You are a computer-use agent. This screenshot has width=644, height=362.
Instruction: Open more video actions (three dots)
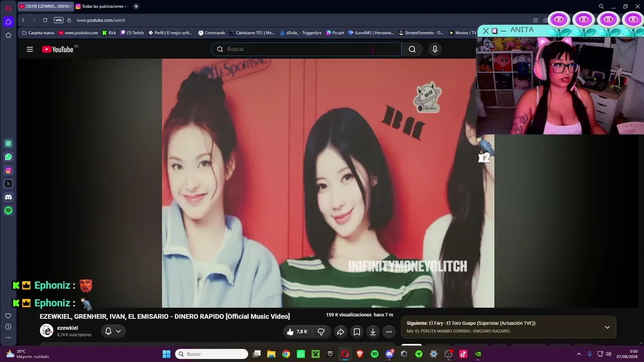389,332
